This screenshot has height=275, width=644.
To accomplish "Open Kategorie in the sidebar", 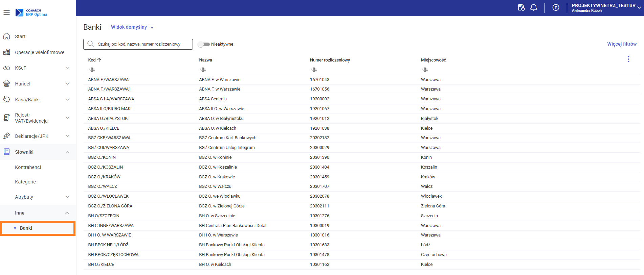I will [x=25, y=182].
